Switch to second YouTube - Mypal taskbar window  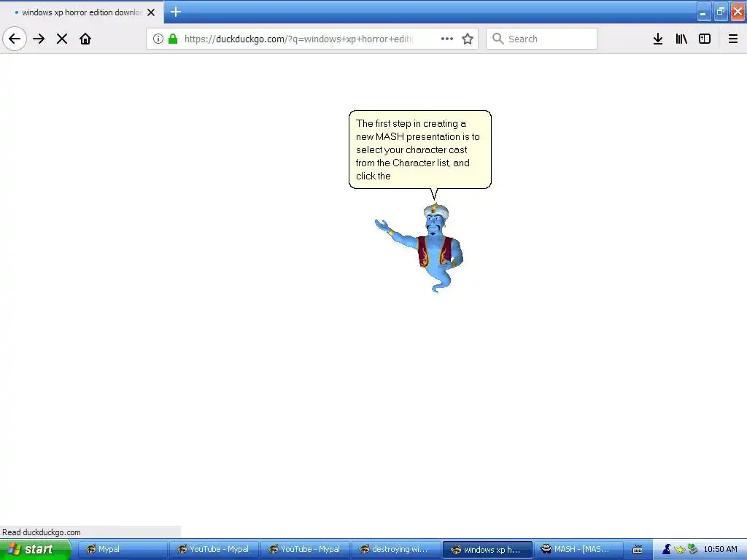point(305,549)
